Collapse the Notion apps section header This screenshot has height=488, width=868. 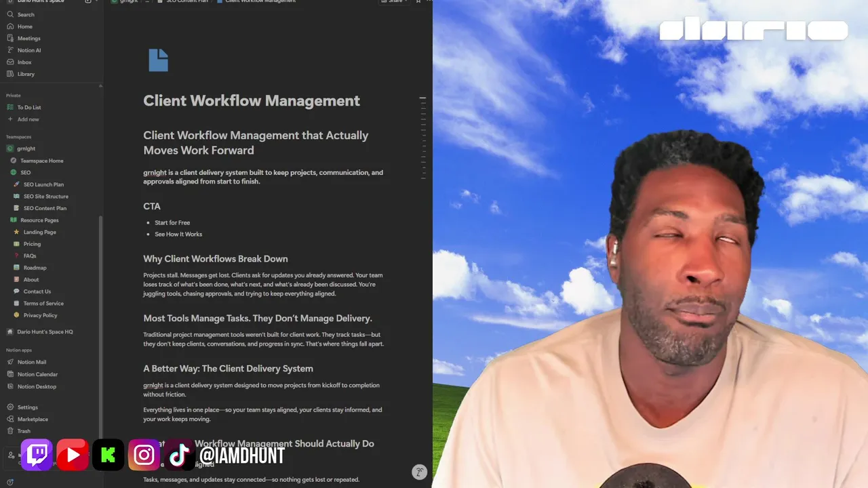[x=19, y=350]
